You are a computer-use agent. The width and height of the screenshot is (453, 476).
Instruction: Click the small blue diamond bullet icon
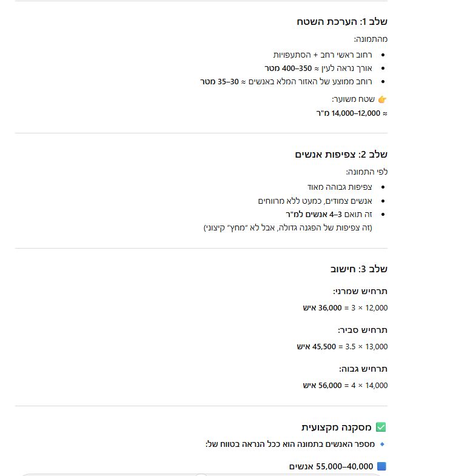tap(382, 444)
